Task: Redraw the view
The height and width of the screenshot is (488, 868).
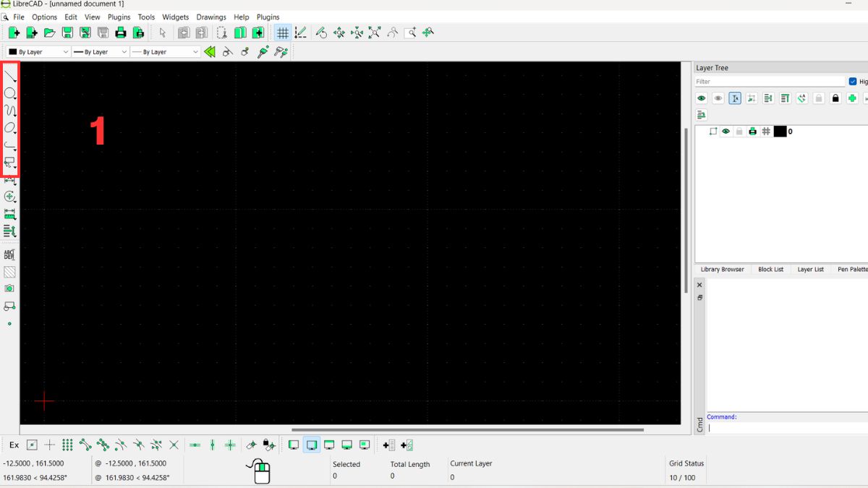Action: 321,33
